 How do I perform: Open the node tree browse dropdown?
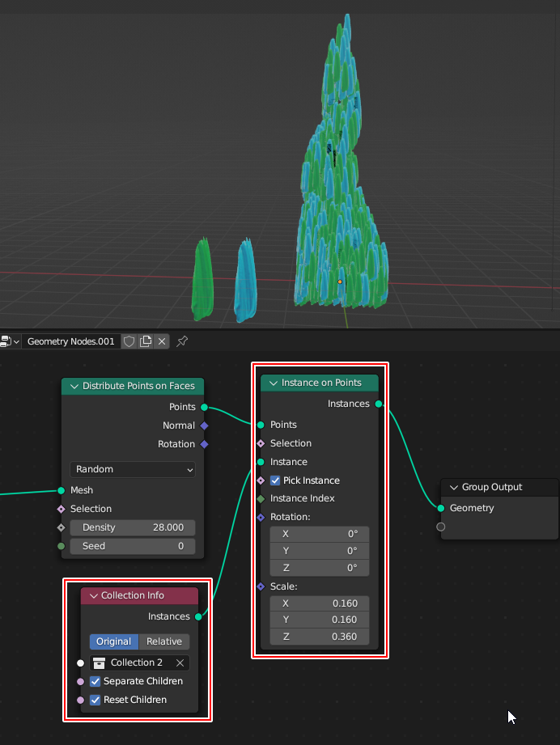[x=10, y=341]
